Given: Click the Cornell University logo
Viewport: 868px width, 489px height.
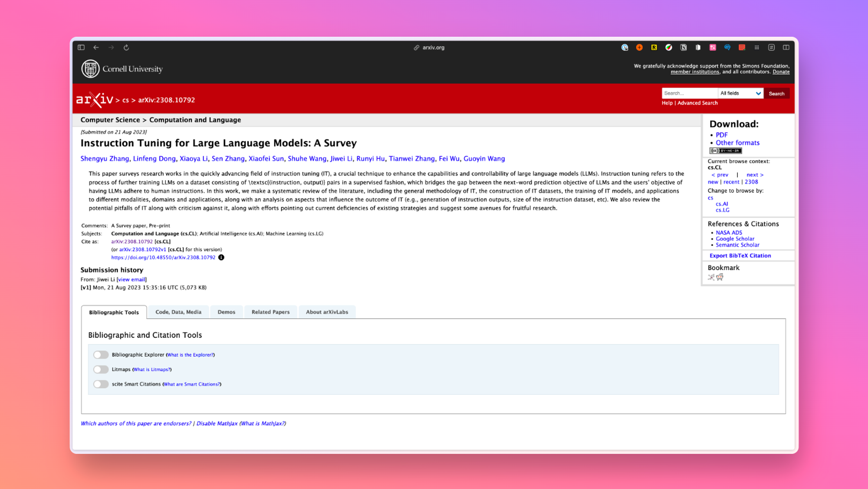Looking at the screenshot, I should 122,69.
